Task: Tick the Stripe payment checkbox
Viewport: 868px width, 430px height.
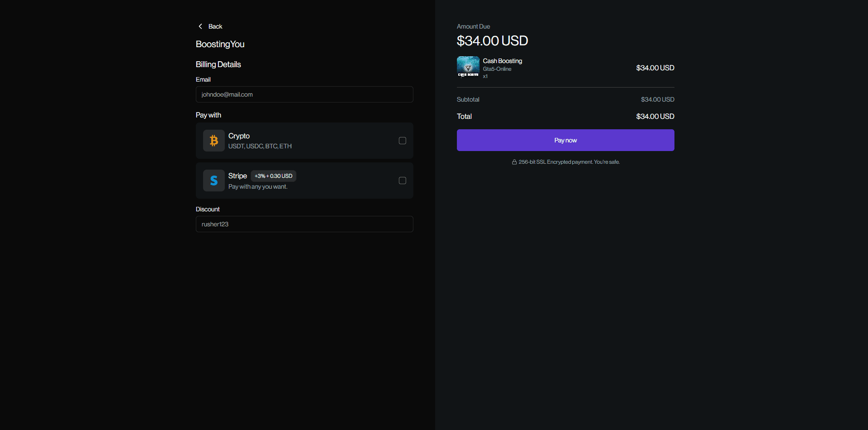Action: [402, 181]
